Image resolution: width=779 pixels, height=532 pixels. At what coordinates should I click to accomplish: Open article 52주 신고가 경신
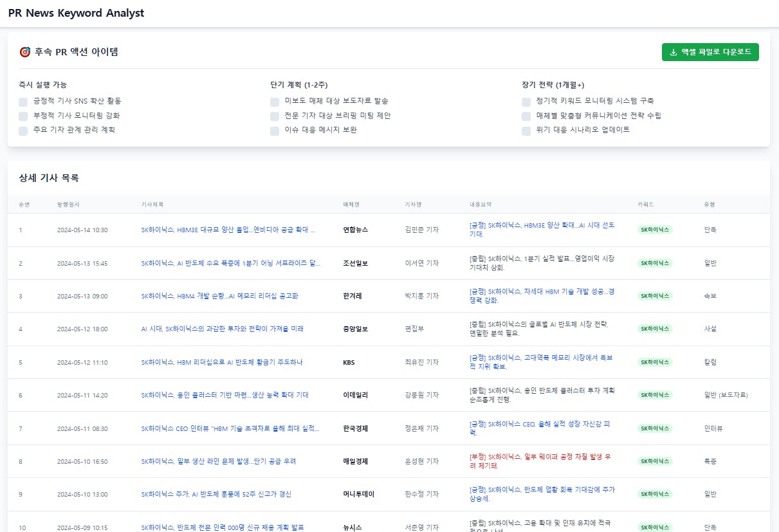(x=216, y=494)
